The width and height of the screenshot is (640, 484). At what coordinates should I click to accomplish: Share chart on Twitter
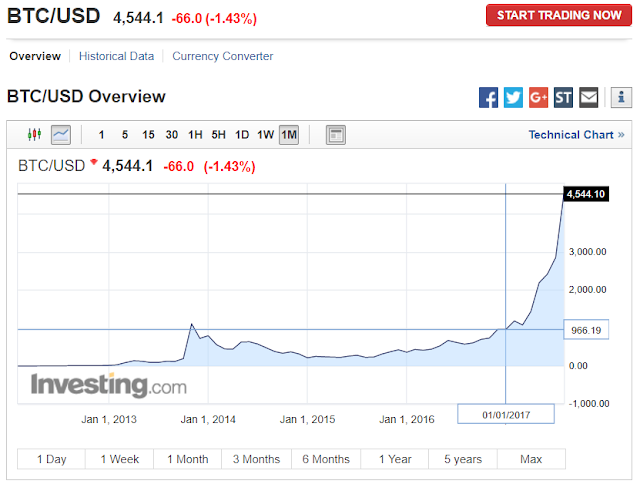click(513, 98)
